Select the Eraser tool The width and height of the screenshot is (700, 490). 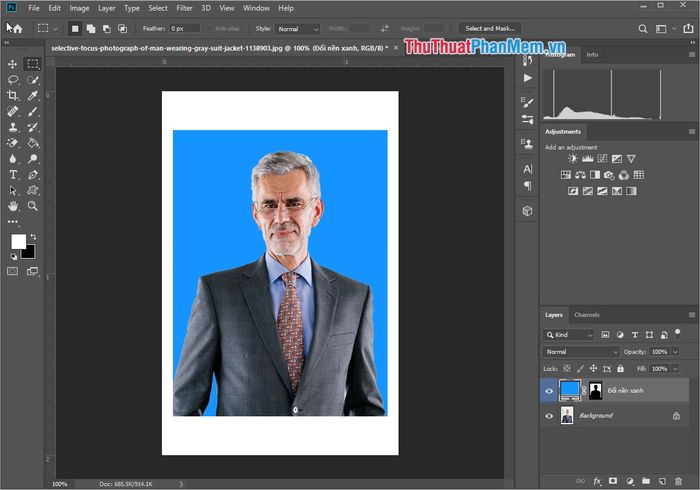pyautogui.click(x=12, y=143)
